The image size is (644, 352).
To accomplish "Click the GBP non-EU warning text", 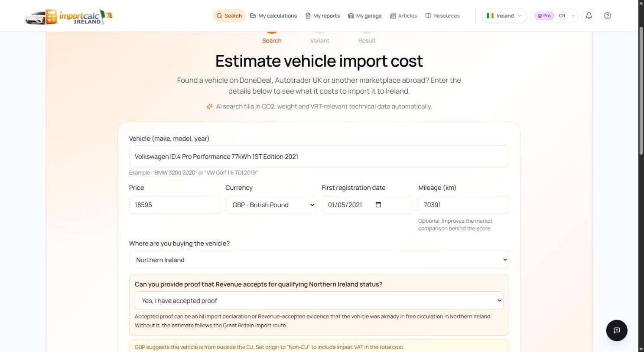I will pyautogui.click(x=270, y=347).
